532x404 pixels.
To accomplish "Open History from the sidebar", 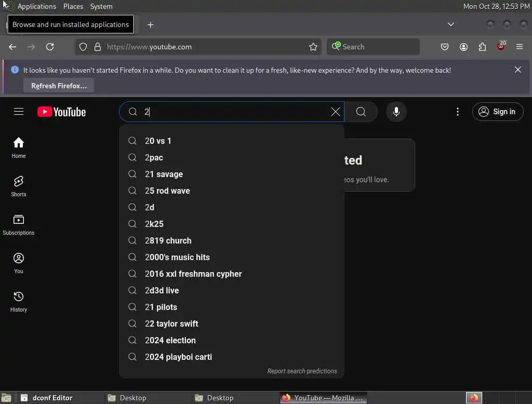I will point(19,302).
